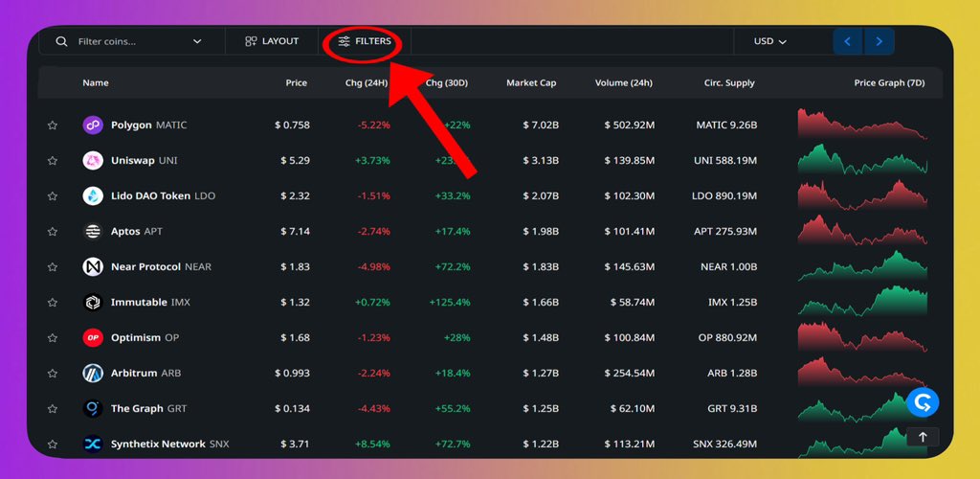Favorite Optimism with its star

pos(53,337)
